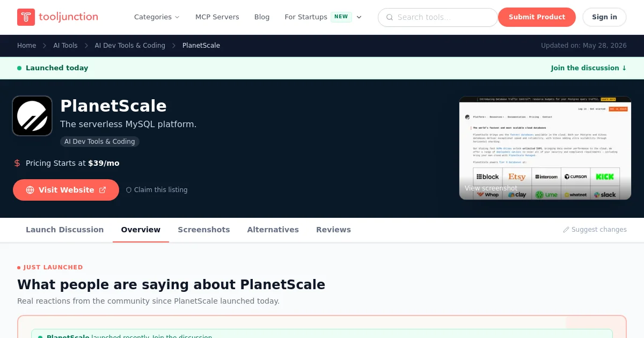Click Join the discussion link
Image resolution: width=644 pixels, height=338 pixels.
pyautogui.click(x=589, y=68)
